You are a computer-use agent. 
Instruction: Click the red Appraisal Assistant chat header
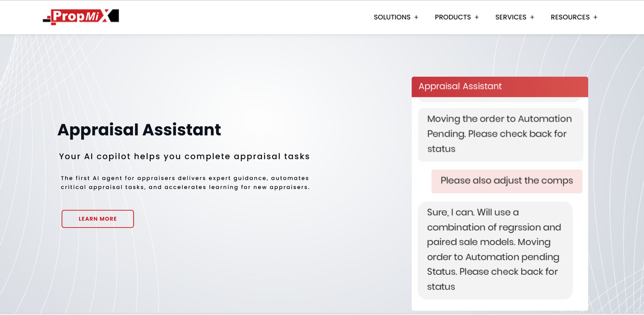500,86
